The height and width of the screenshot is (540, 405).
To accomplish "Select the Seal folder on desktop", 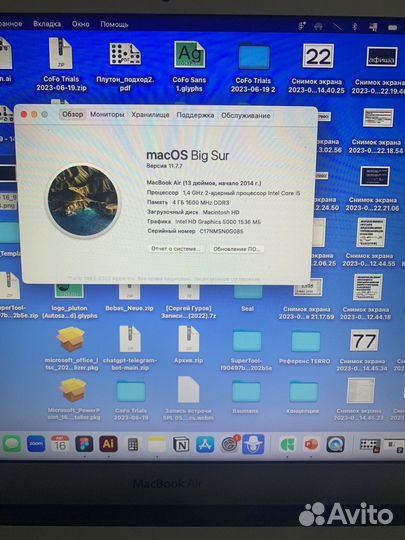I will pos(248,292).
